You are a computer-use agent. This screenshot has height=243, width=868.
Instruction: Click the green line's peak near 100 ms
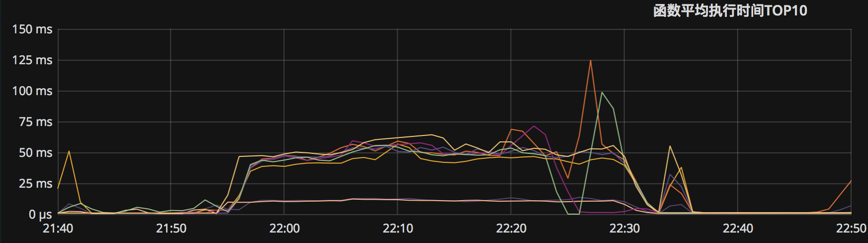click(x=602, y=93)
